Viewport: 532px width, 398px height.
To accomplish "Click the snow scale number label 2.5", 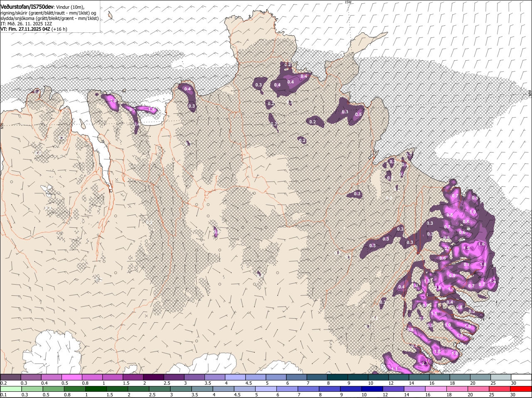I will click(167, 383).
